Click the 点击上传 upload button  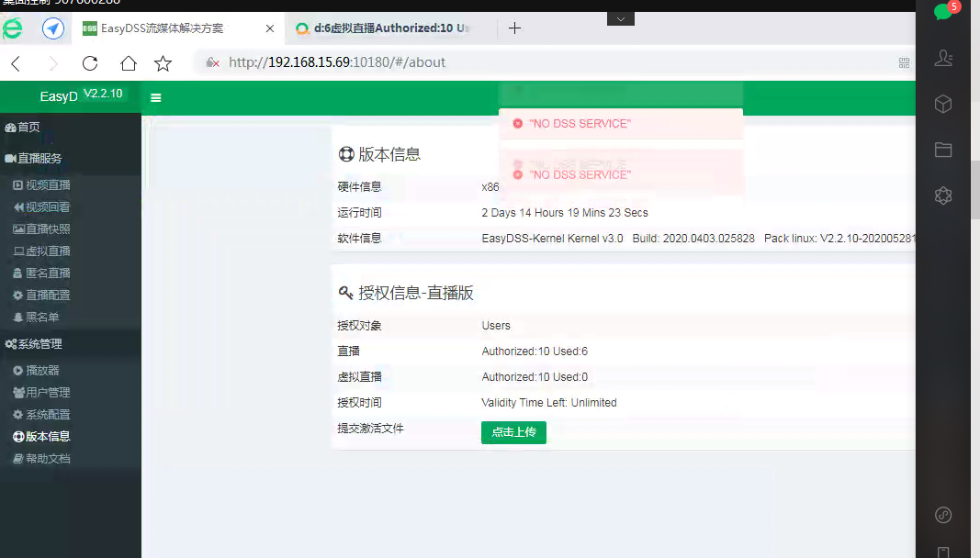(513, 431)
